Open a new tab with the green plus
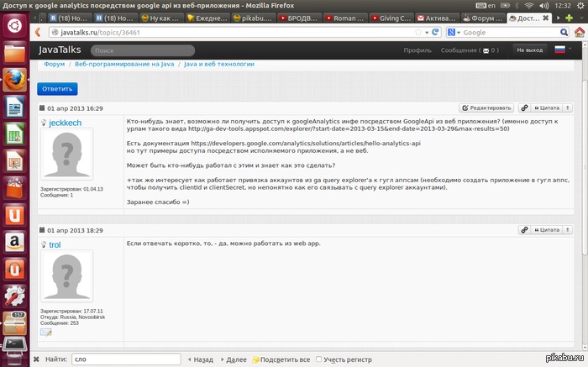This screenshot has height=367, width=588. pos(569,18)
